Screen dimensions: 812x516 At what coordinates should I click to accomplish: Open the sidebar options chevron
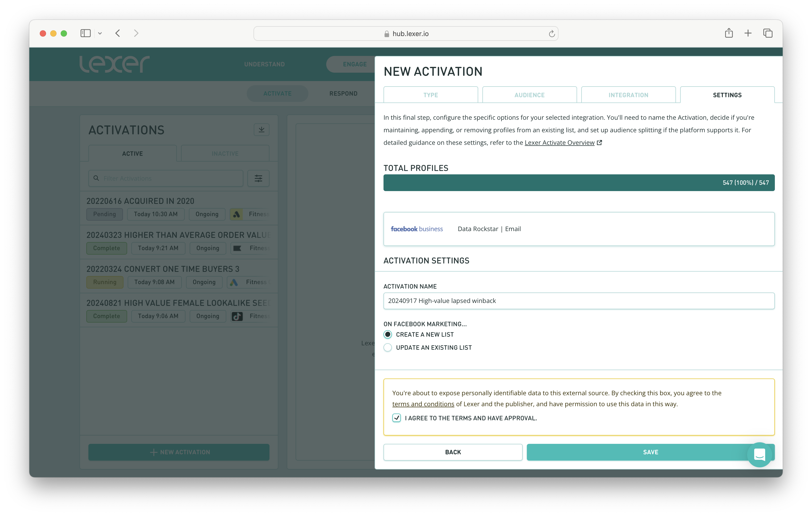(x=100, y=33)
